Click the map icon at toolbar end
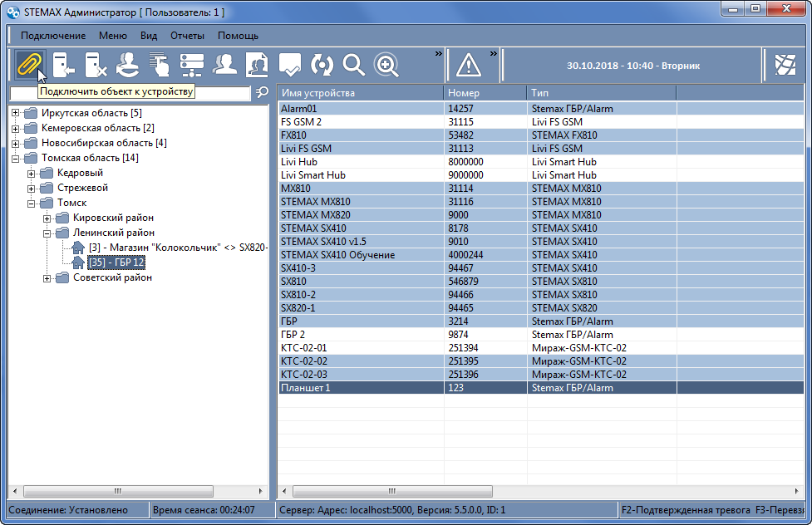The image size is (812, 525). (x=785, y=65)
